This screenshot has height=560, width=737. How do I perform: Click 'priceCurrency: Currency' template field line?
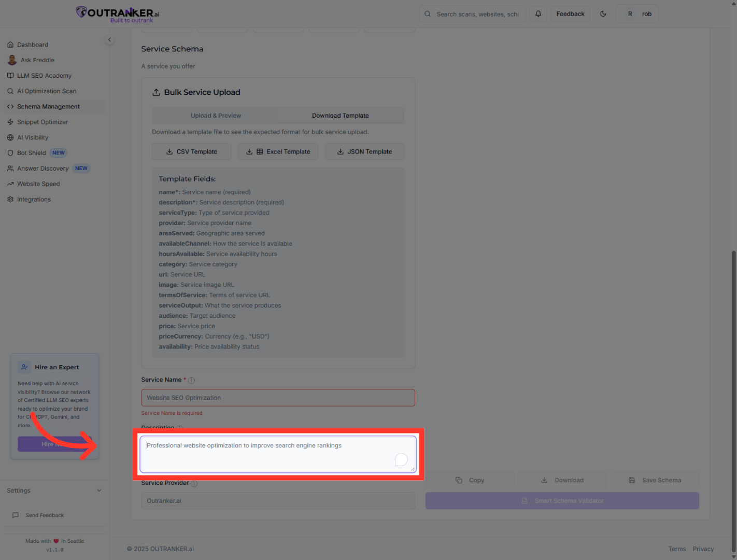click(x=214, y=337)
